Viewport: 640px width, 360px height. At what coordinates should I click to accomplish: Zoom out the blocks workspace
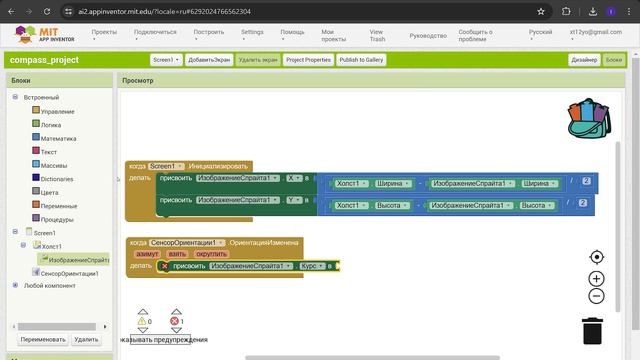click(x=596, y=296)
